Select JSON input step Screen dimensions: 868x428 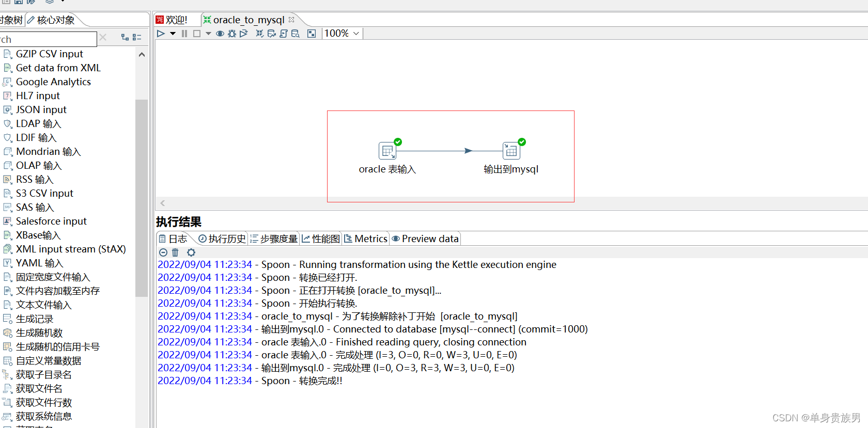tap(41, 109)
